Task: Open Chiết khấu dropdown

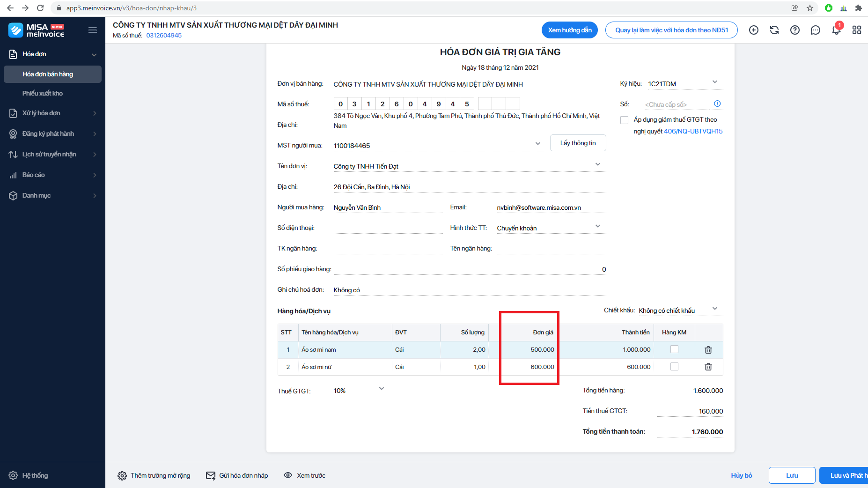Action: [x=715, y=309]
